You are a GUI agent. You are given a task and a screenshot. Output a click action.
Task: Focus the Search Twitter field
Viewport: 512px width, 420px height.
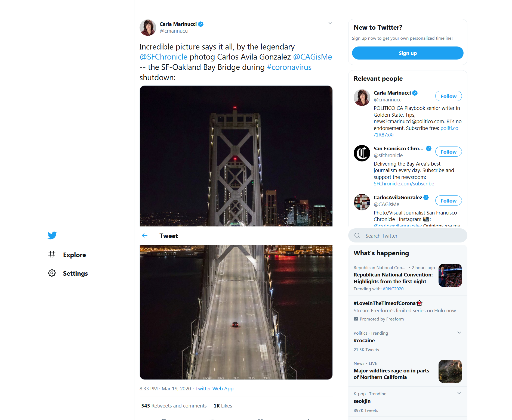[x=408, y=236]
